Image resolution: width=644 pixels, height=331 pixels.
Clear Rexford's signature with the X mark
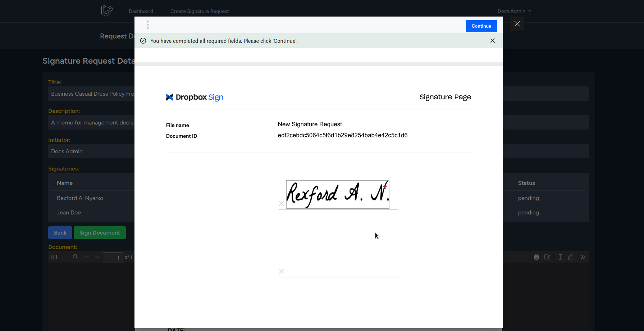coord(282,204)
